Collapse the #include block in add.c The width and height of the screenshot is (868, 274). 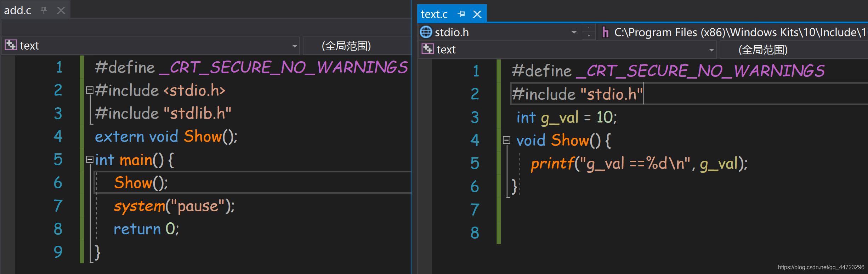pos(90,90)
